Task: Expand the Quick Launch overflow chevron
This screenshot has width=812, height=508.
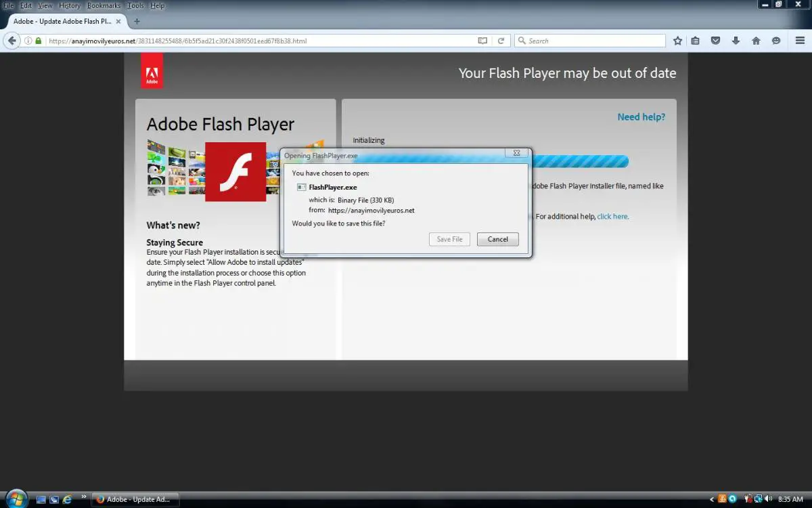Action: 84,496
